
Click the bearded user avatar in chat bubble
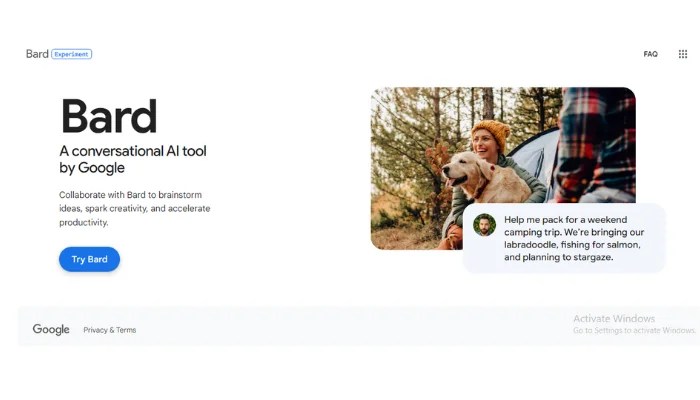(x=484, y=225)
